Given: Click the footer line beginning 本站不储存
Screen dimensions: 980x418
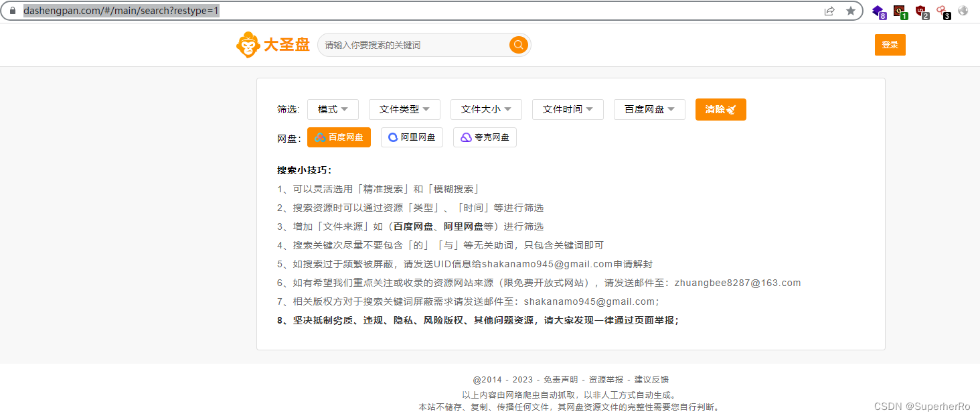Looking at the screenshot, I should click(570, 407).
